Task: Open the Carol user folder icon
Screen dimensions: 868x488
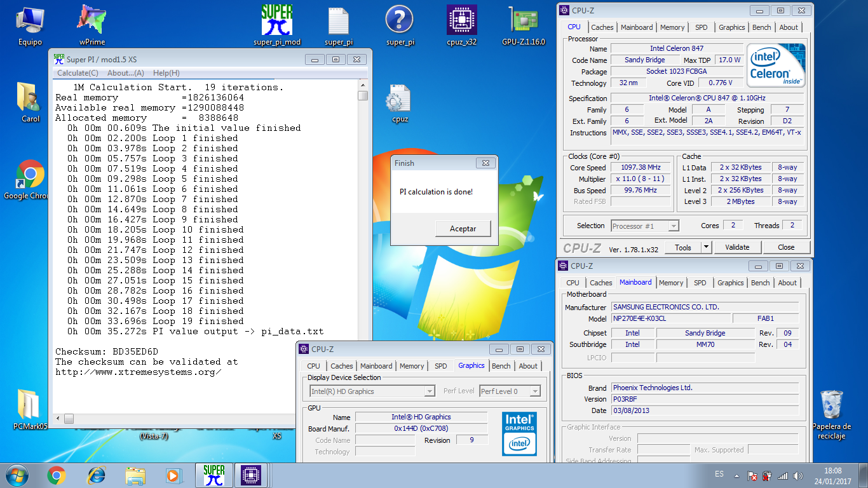Action: [x=29, y=102]
